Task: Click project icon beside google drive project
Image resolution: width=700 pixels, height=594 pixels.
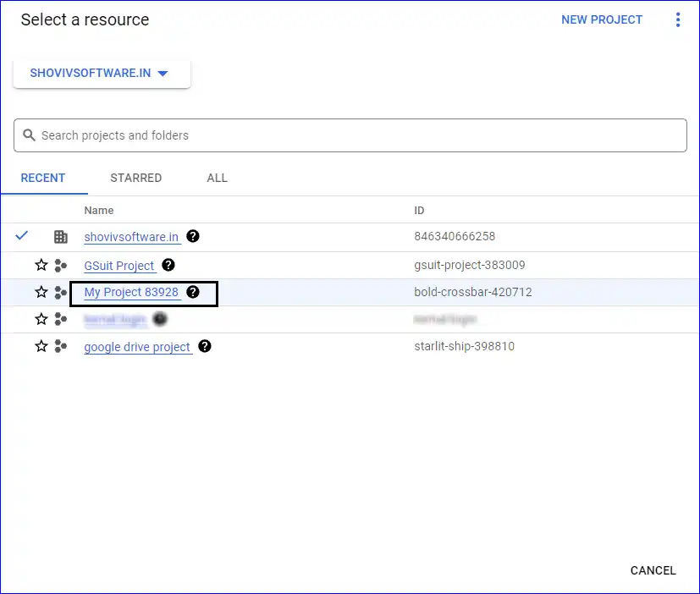Action: click(60, 346)
